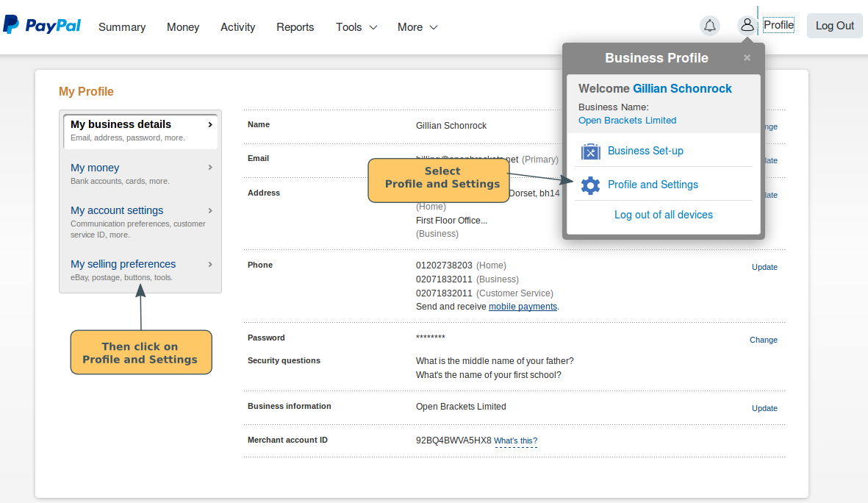Click Log out of all devices
The image size is (868, 503).
coord(664,215)
